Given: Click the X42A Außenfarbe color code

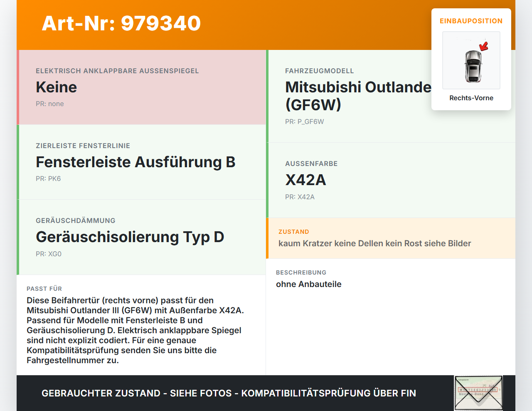Looking at the screenshot, I should (x=305, y=180).
